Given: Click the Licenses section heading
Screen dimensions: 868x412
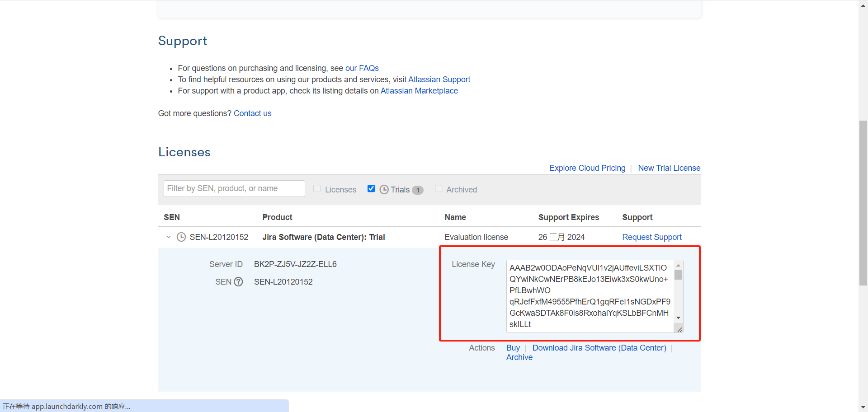Looking at the screenshot, I should (184, 152).
